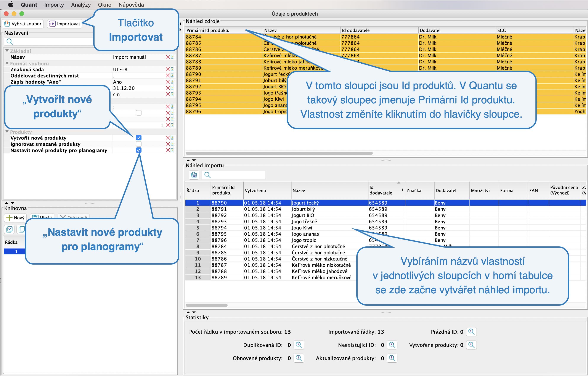The image size is (588, 376).
Task: Click the magnifier beside Aktualizované produkty
Action: pos(392,358)
